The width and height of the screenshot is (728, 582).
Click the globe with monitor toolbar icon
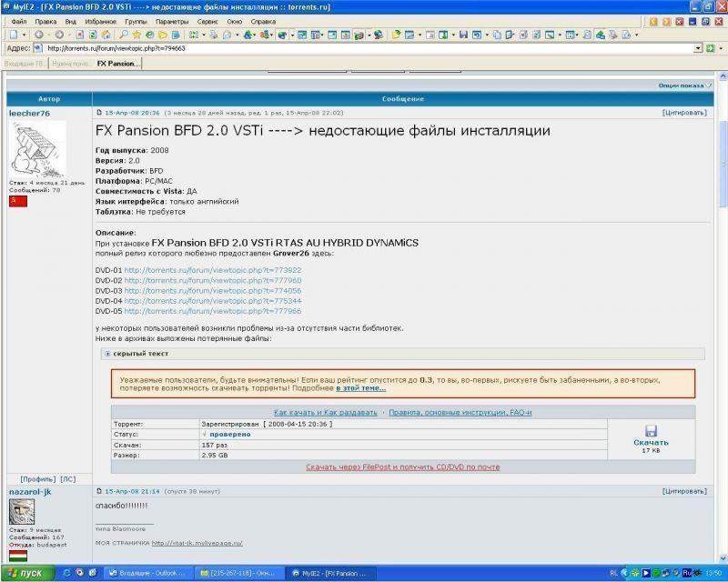[379, 35]
